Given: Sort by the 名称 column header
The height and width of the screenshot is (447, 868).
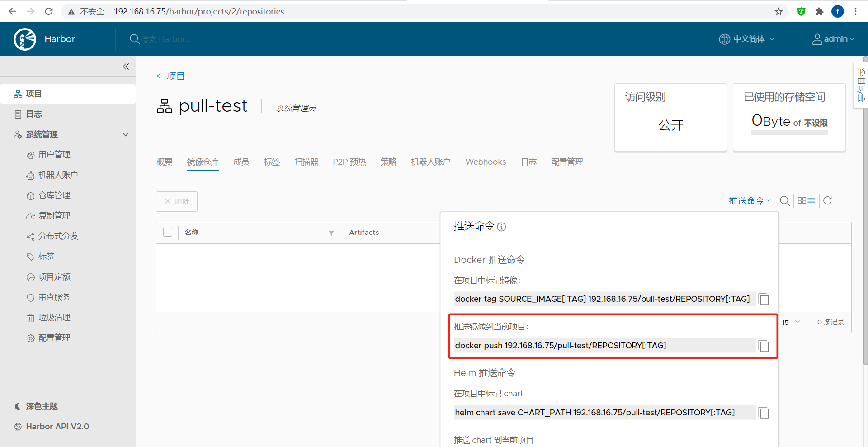Looking at the screenshot, I should coord(192,232).
